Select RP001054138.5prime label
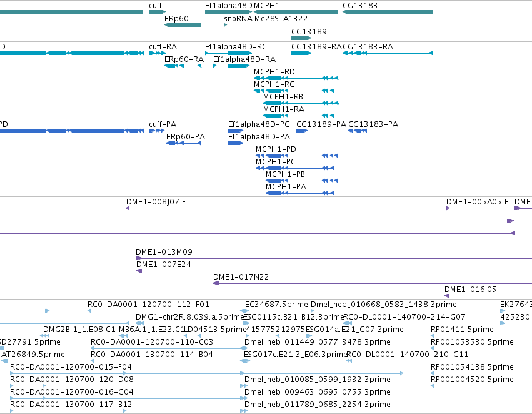Viewport: 532px width, 414px height. point(472,368)
